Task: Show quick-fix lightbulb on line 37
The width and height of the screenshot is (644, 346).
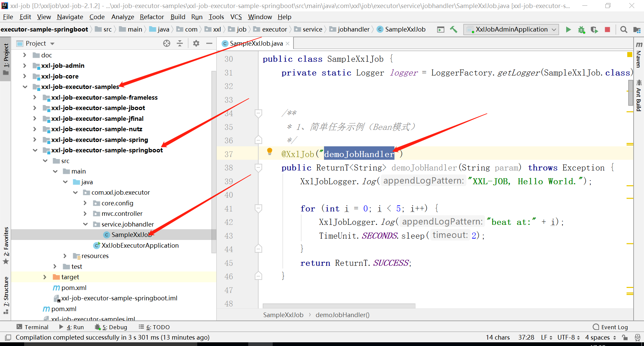Action: click(269, 151)
